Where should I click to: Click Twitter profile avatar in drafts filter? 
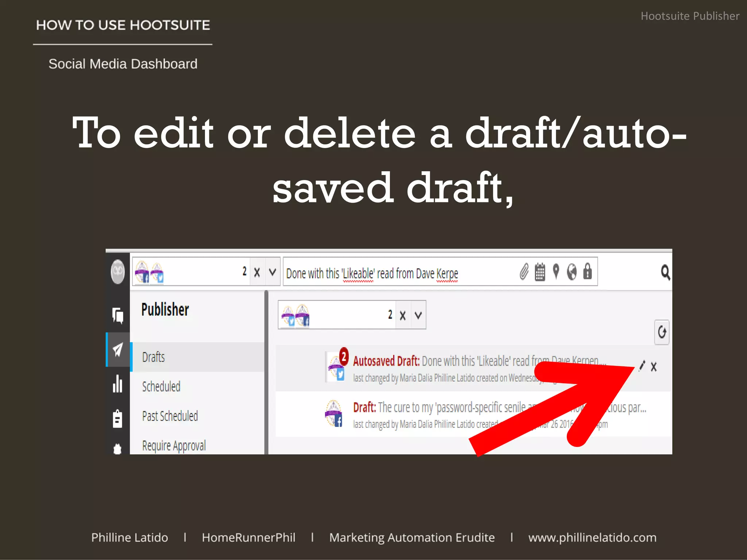click(x=288, y=316)
